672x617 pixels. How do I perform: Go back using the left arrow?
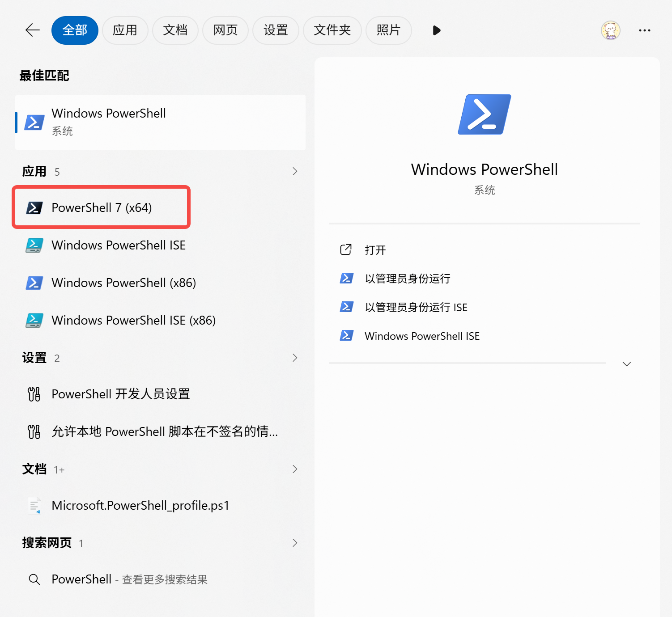tap(33, 30)
